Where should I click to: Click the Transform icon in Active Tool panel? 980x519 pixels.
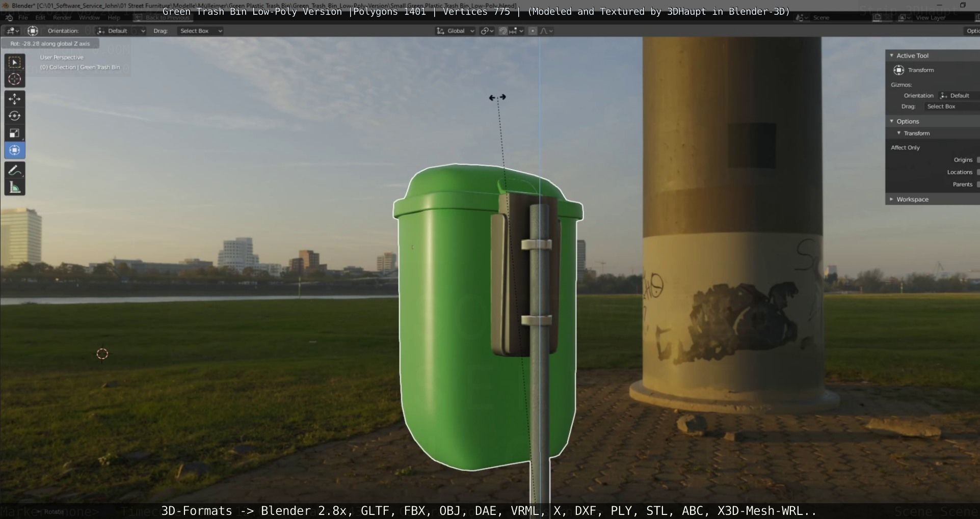pos(899,70)
